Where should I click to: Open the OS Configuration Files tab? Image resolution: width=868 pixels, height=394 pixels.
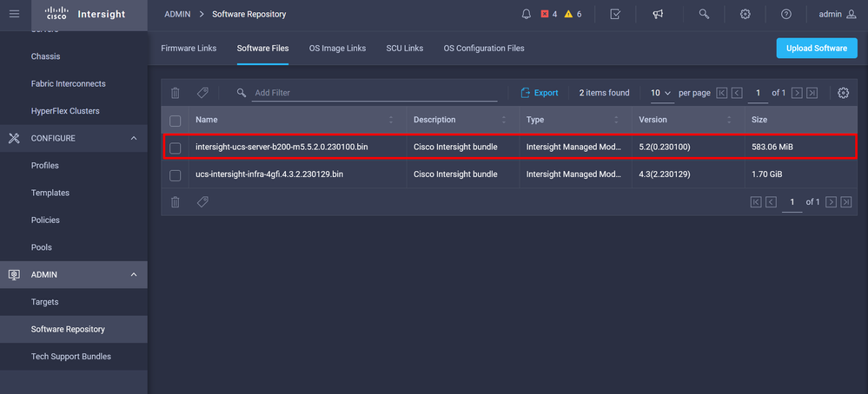484,48
